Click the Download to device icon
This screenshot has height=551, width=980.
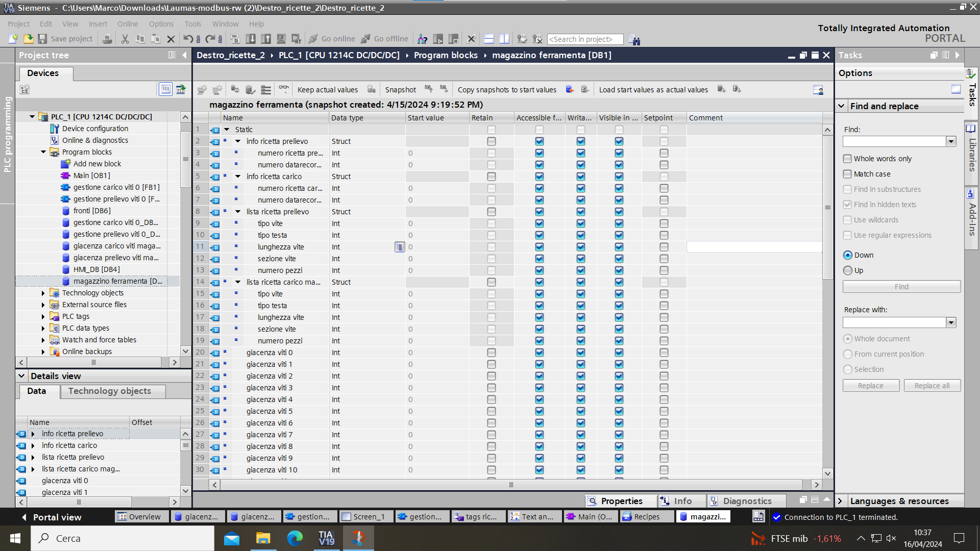pos(251,39)
